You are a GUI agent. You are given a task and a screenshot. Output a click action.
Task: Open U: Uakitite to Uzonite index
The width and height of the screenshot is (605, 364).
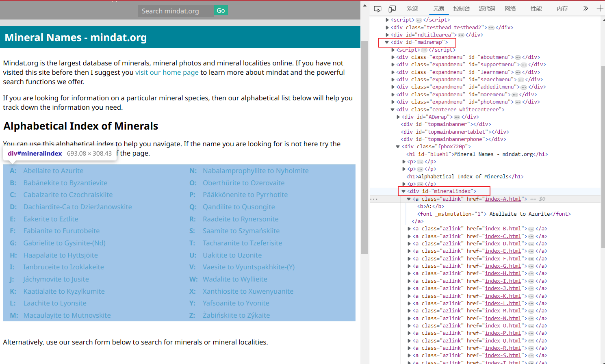coord(226,255)
